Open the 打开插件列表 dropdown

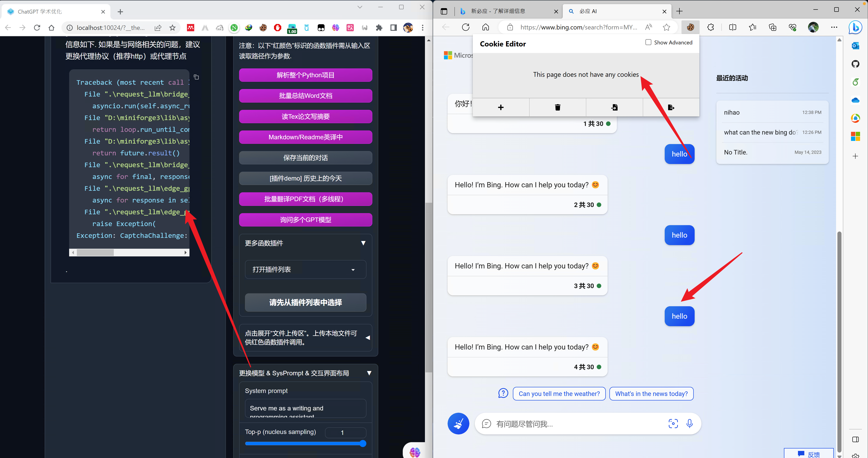305,269
